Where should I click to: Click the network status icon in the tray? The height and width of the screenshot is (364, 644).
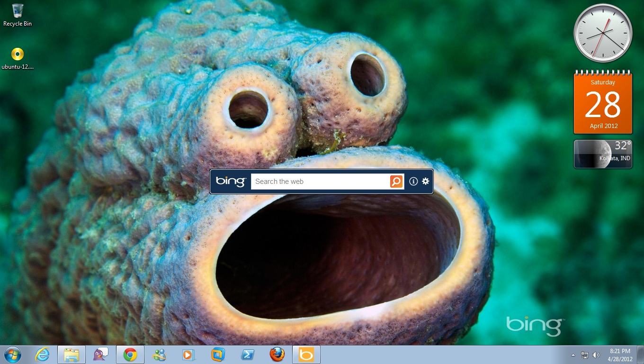[x=585, y=355]
